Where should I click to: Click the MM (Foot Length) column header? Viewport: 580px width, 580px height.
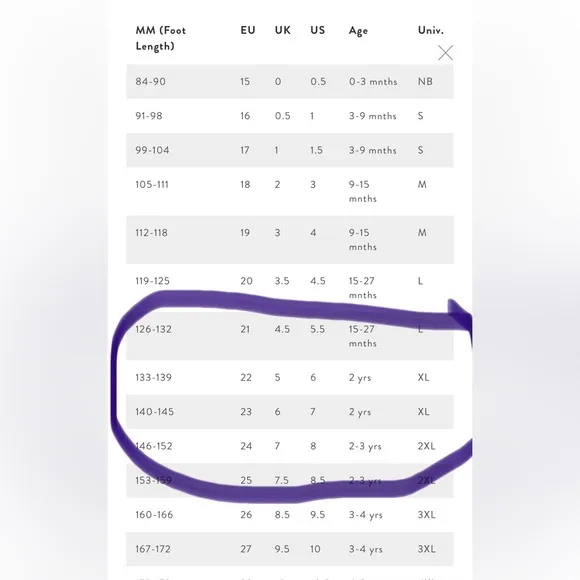pos(161,38)
